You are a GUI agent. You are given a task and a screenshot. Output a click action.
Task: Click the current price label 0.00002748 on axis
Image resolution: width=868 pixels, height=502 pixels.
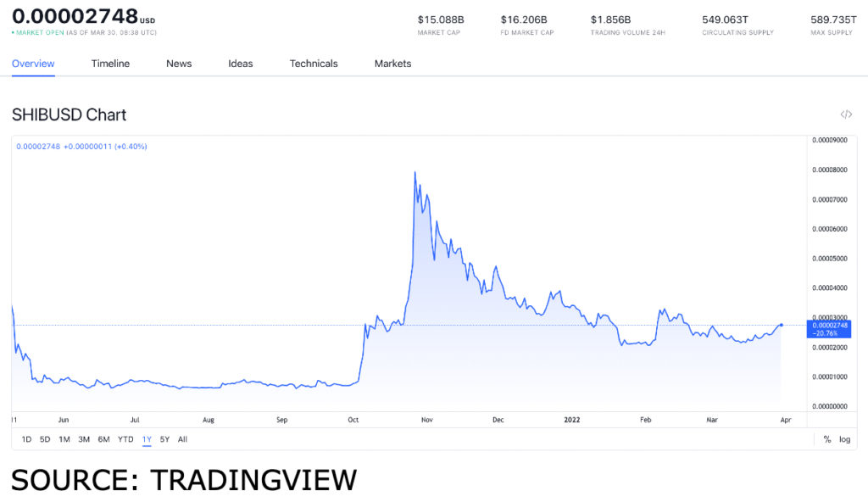click(x=829, y=329)
